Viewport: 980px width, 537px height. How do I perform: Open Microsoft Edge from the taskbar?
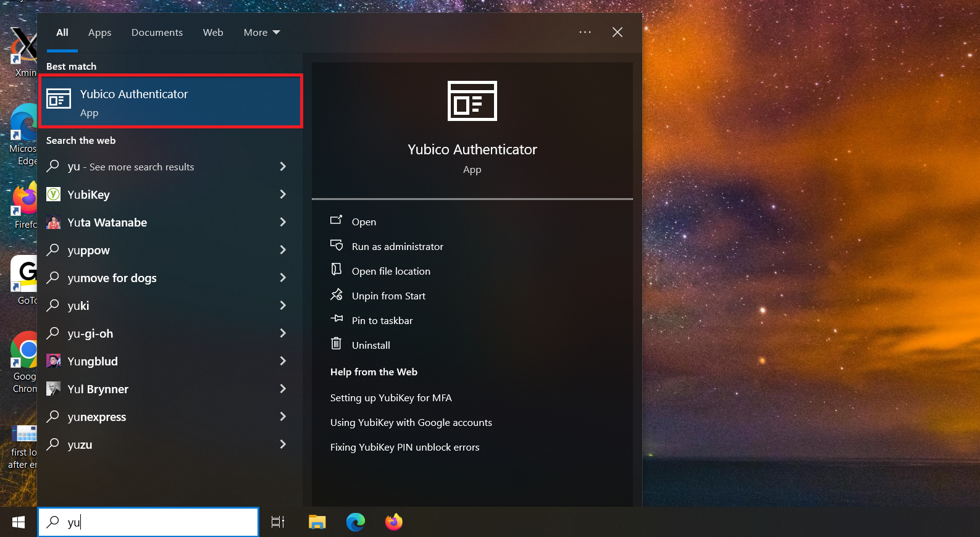(356, 522)
